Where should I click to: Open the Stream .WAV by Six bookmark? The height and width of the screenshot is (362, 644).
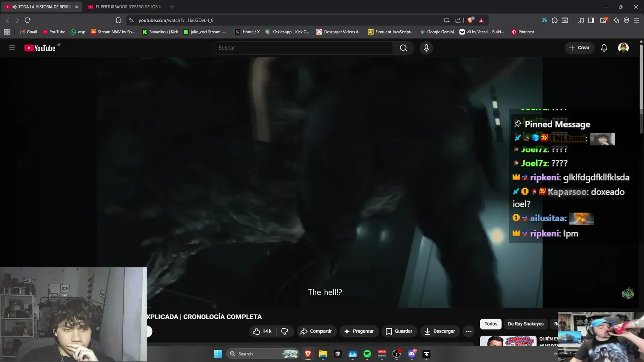(x=113, y=32)
